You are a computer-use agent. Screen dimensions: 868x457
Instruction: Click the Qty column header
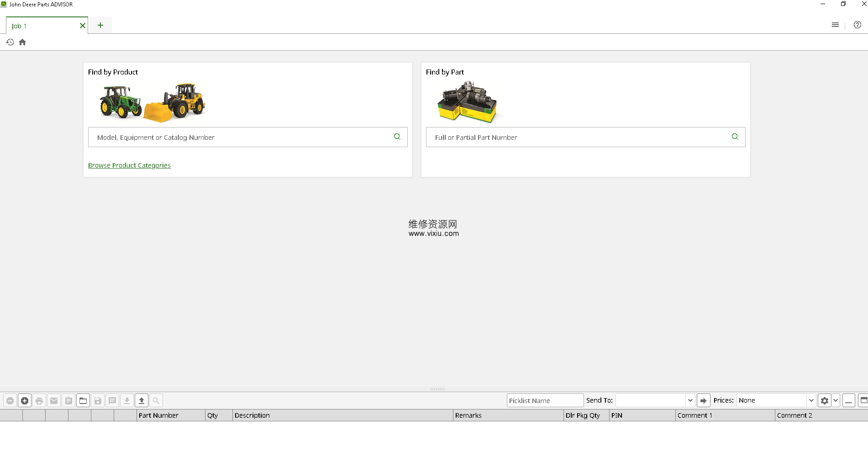[x=219, y=415]
